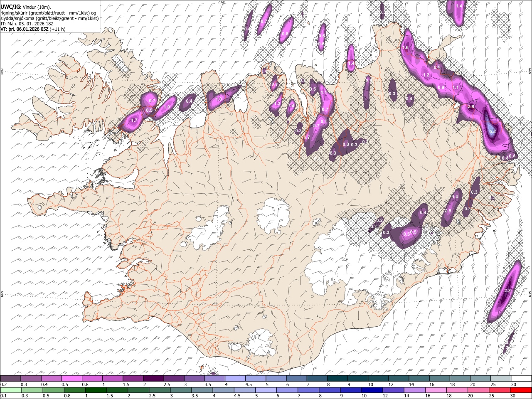
Task: Click the 'slydda/snjókoma' description line in the header
Action: tap(49, 18)
